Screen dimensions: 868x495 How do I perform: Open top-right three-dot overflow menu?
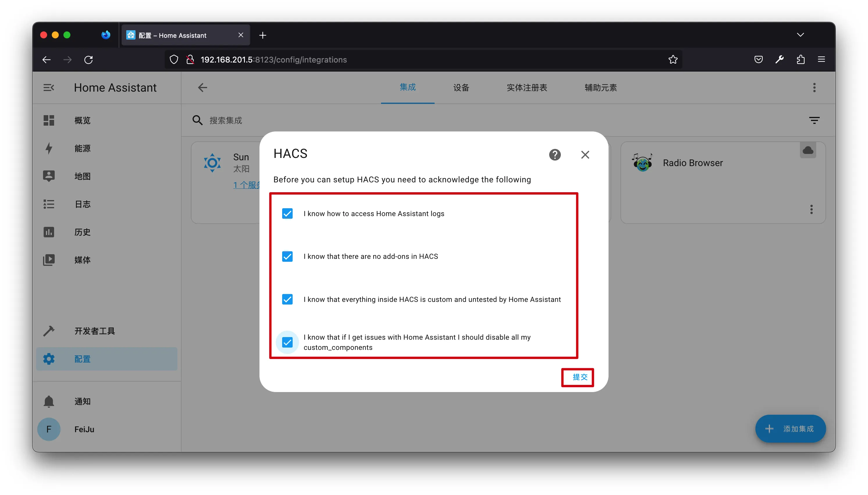814,88
